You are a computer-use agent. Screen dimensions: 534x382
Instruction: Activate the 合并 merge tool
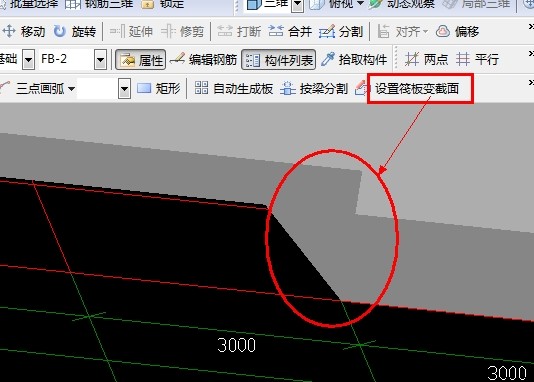(290, 32)
